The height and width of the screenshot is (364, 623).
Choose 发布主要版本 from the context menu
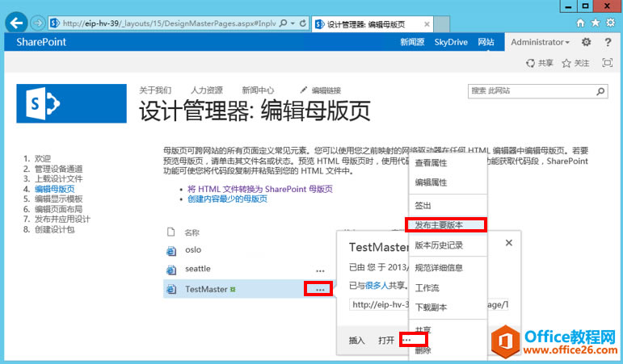tap(439, 225)
